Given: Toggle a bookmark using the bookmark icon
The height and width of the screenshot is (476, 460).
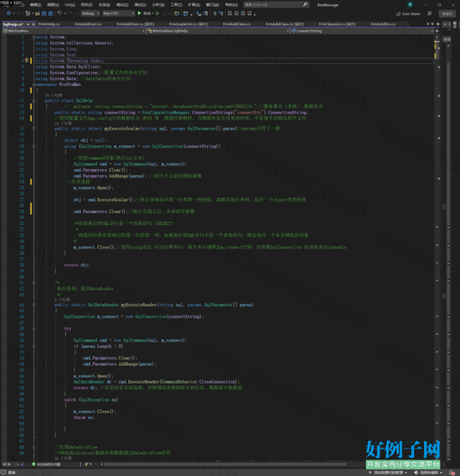Looking at the screenshot, I should pyautogui.click(x=230, y=13).
